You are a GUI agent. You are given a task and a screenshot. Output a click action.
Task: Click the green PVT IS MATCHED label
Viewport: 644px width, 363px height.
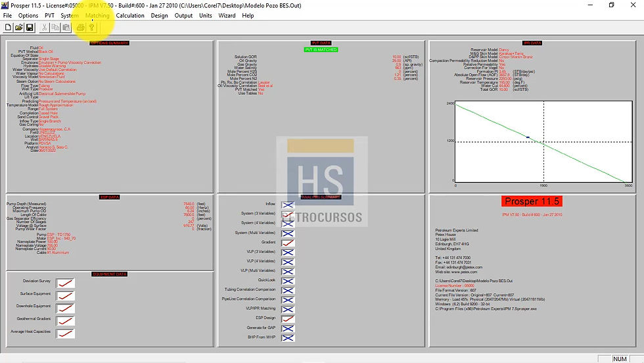321,50
